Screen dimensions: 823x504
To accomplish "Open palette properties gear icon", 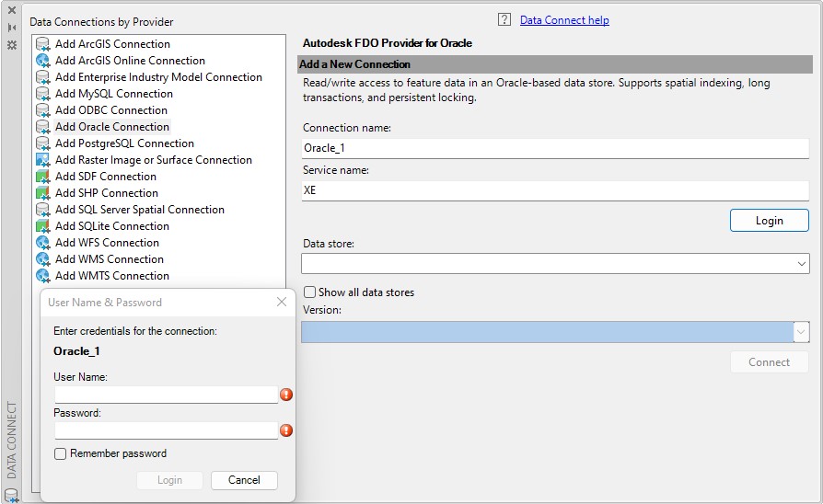I will pyautogui.click(x=12, y=45).
